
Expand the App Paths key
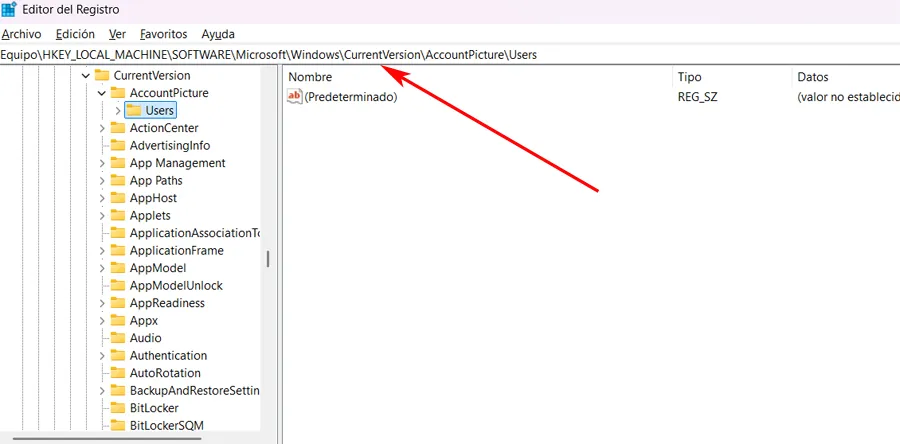click(x=102, y=181)
